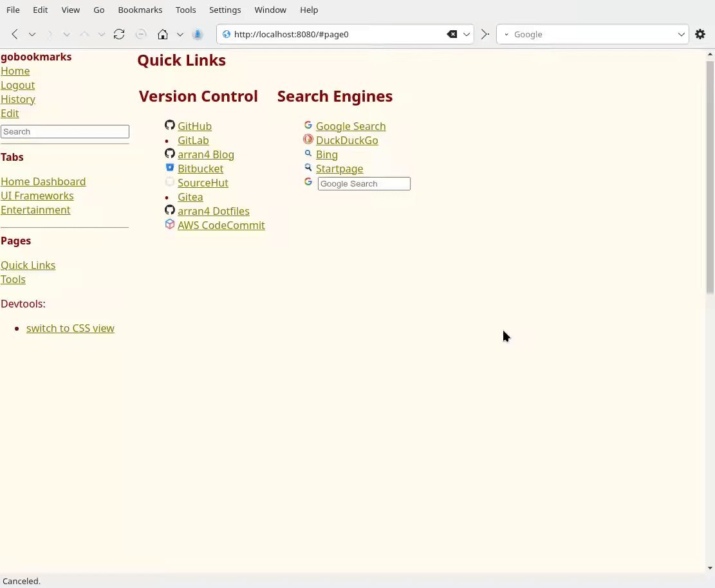Open the up-level dropdown arrow
This screenshot has width=715, height=588.
click(x=101, y=34)
